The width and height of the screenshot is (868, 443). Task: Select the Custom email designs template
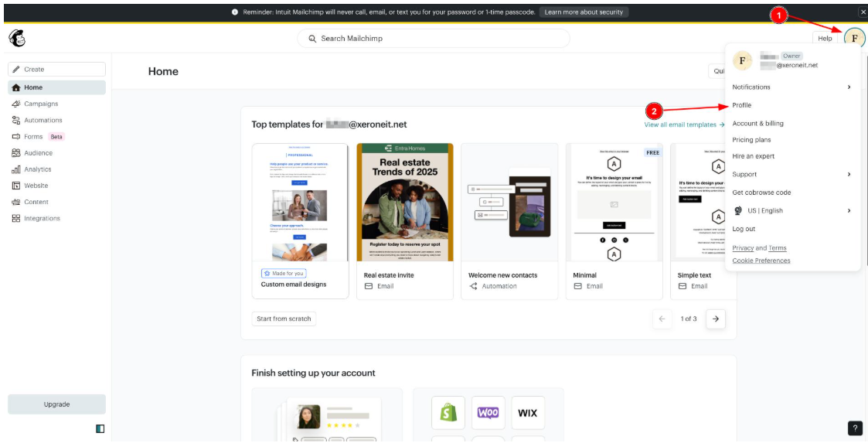300,221
